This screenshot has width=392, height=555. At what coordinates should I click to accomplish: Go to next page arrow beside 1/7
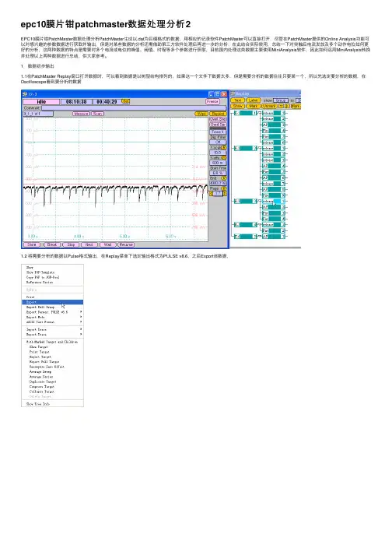click(x=225, y=194)
